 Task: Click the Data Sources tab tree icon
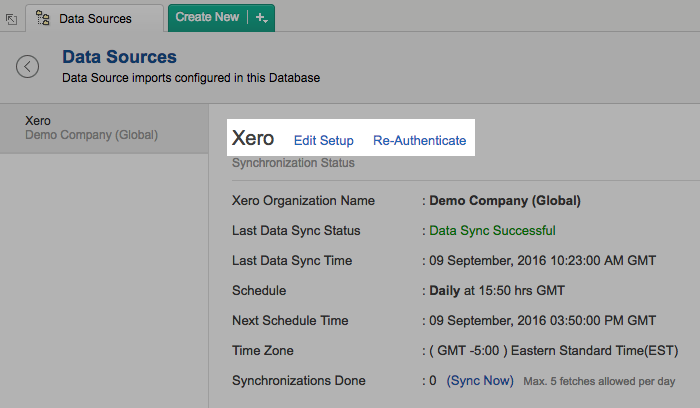(44, 18)
